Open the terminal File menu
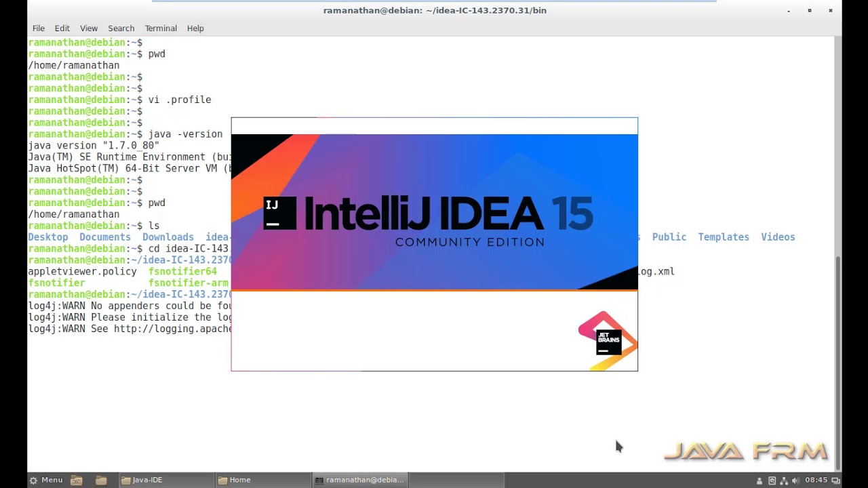868x488 pixels. (39, 28)
